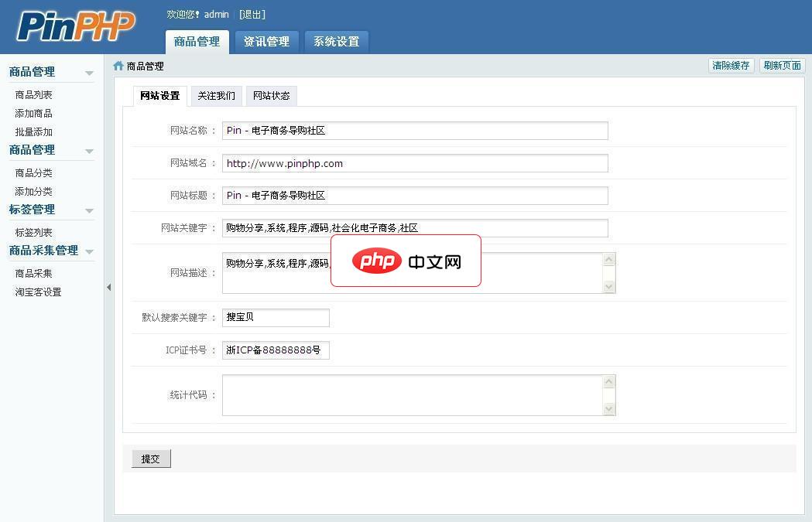The width and height of the screenshot is (812, 522).
Task: Collapse the 商品管理 sidebar section
Action: point(89,71)
